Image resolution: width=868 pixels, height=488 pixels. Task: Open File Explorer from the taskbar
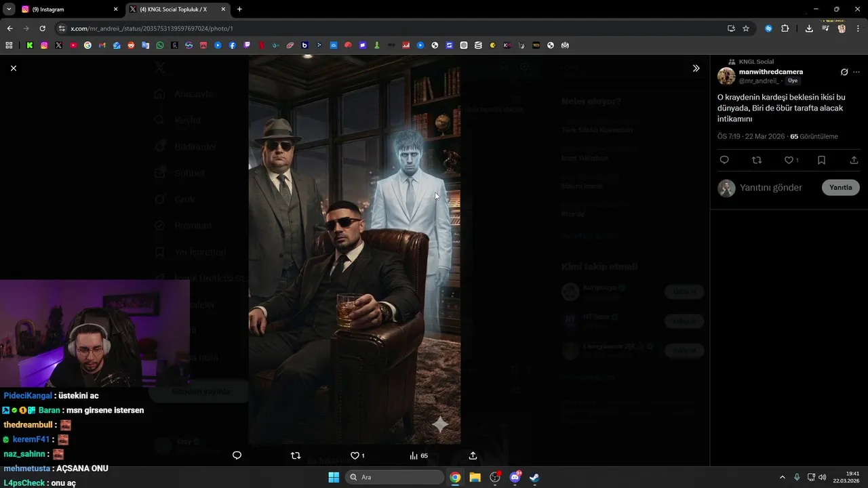pos(475,477)
